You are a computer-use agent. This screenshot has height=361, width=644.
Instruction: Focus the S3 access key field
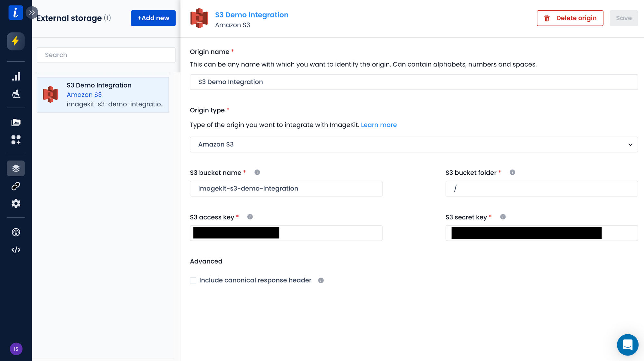click(x=286, y=233)
